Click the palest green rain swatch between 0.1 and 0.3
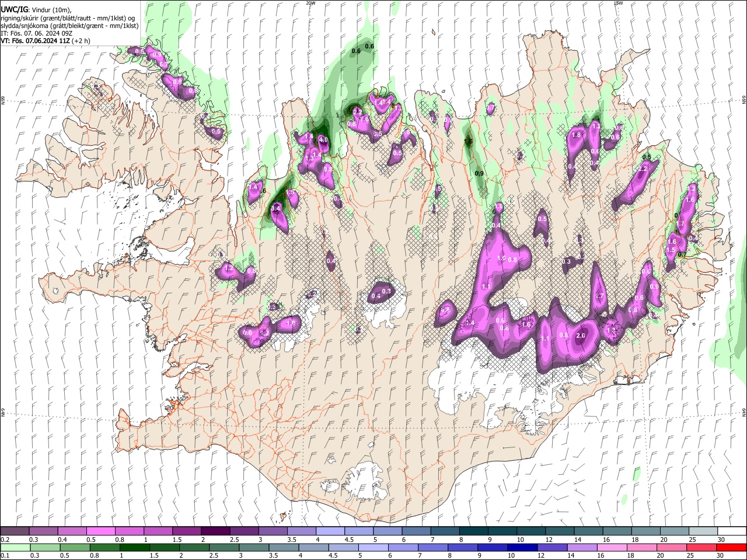This screenshot has height=560, width=747. pyautogui.click(x=15, y=547)
